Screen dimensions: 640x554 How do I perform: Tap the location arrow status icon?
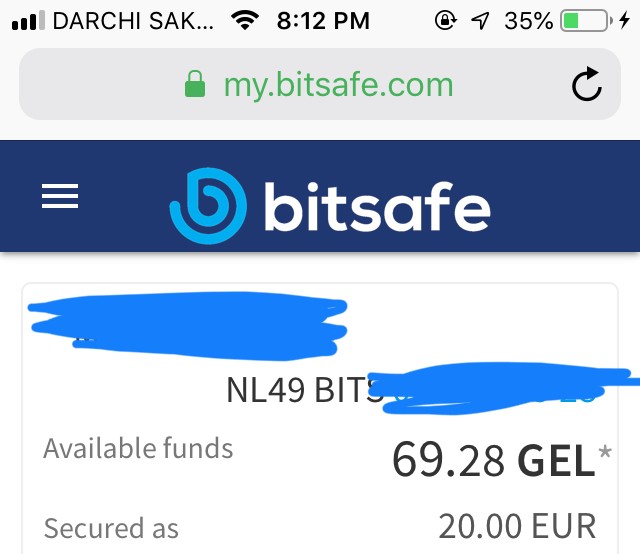point(480,20)
